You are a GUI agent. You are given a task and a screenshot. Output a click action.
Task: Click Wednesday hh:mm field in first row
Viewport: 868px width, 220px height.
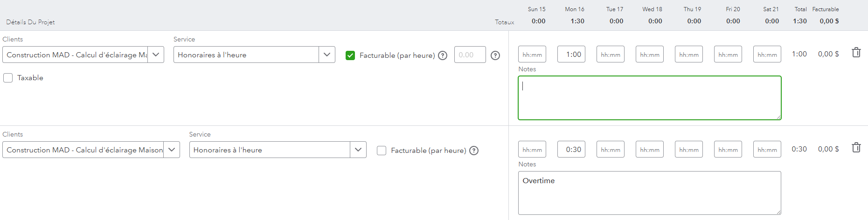click(x=649, y=55)
